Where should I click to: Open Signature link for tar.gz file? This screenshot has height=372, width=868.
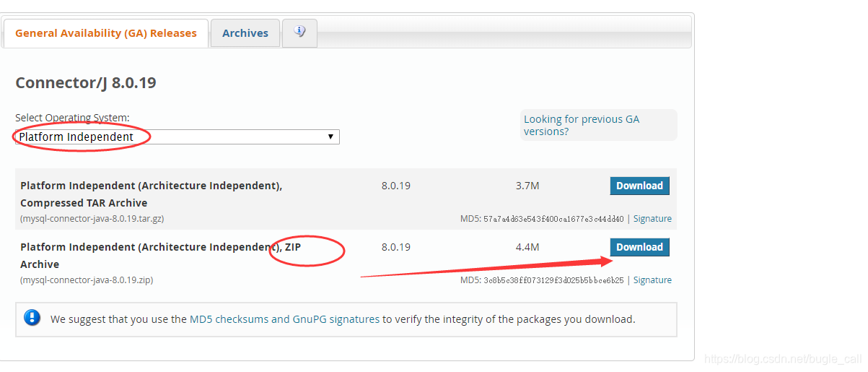(652, 218)
